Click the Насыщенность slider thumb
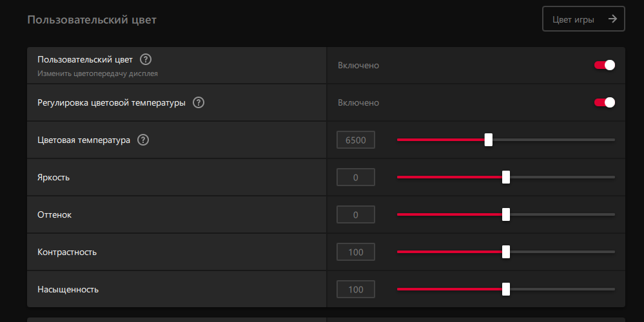This screenshot has width=644, height=322. [x=506, y=289]
